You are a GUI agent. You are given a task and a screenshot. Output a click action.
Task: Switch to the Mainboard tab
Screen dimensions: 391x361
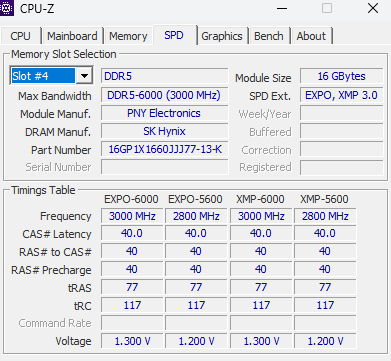[x=72, y=36]
